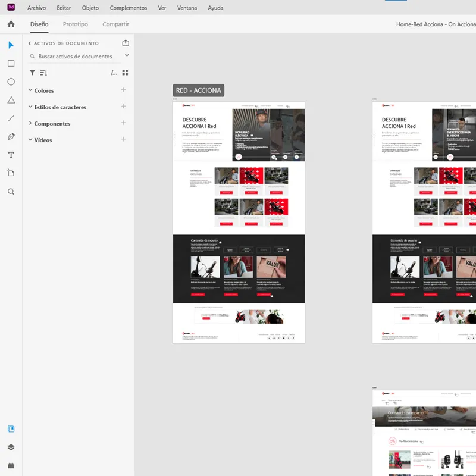Image resolution: width=476 pixels, height=476 pixels.
Task: Click the document title Home-Red Acciona
Action: click(x=436, y=24)
